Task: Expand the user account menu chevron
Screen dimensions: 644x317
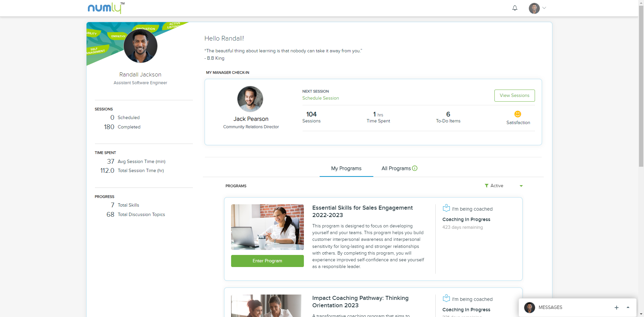Action: click(x=544, y=8)
